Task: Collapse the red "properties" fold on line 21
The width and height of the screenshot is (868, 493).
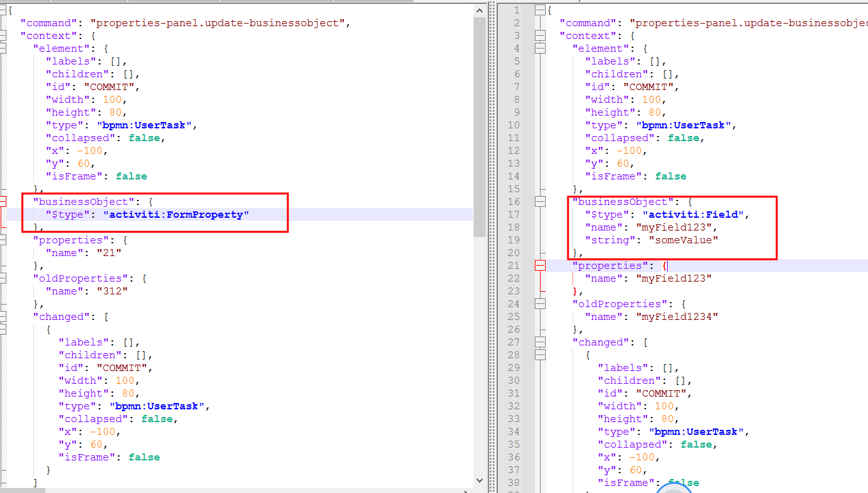Action: [541, 266]
